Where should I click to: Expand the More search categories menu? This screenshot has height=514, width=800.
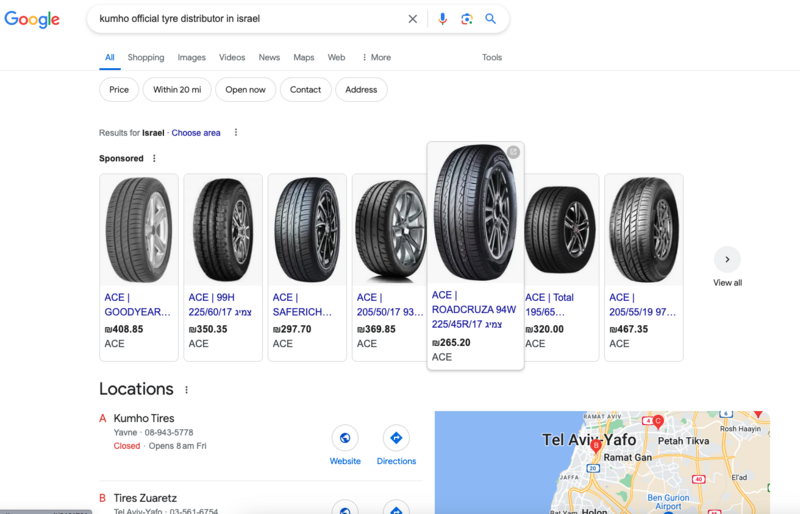tap(376, 58)
